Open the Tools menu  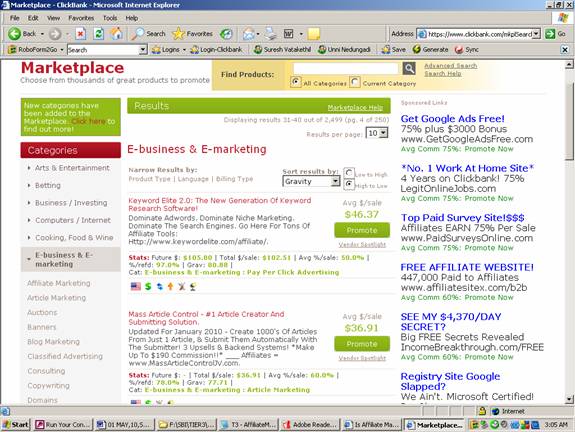tap(110, 18)
